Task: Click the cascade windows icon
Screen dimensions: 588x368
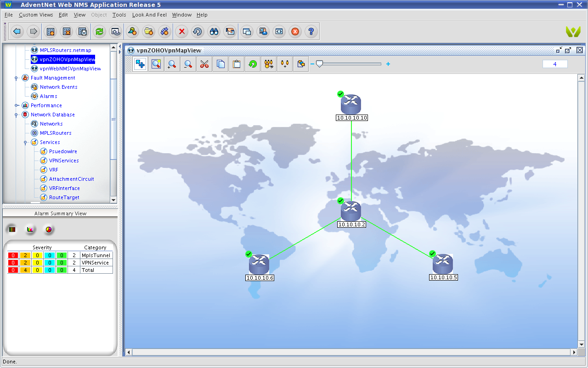Action: (247, 32)
